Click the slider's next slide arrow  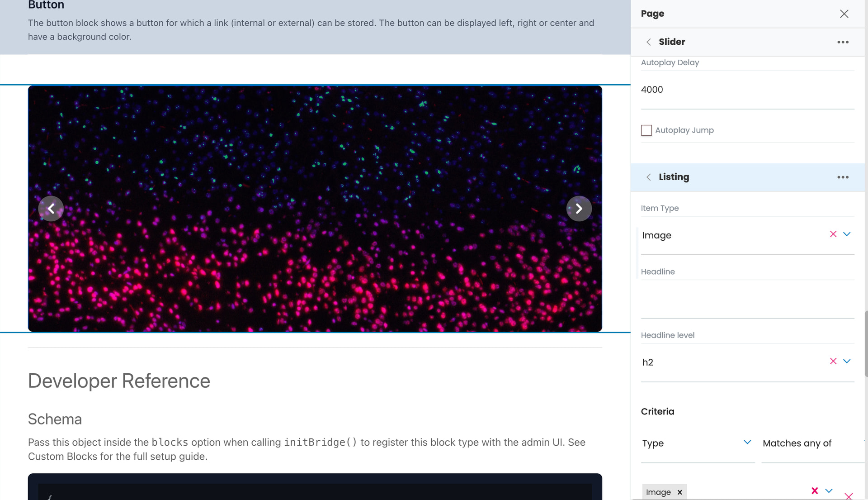[x=579, y=209]
